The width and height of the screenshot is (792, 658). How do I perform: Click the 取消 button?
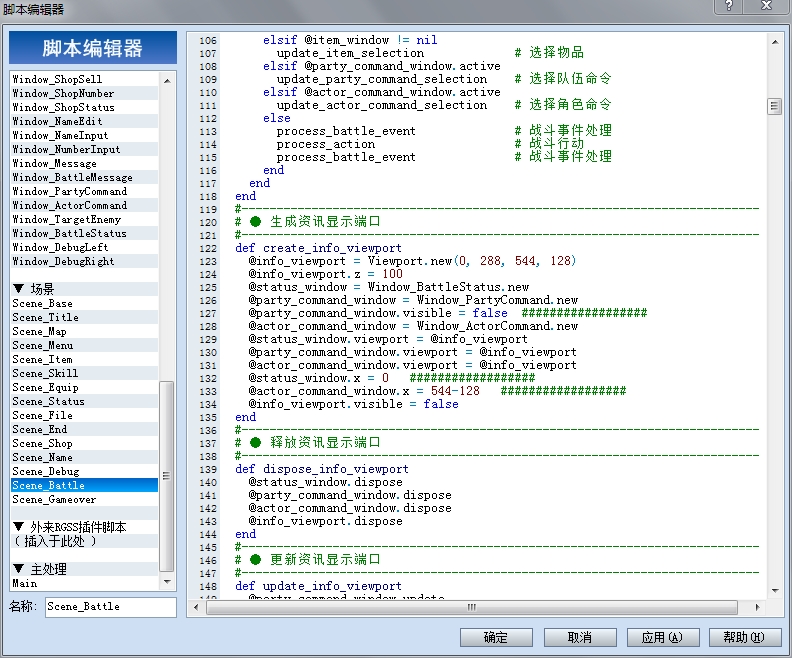580,637
